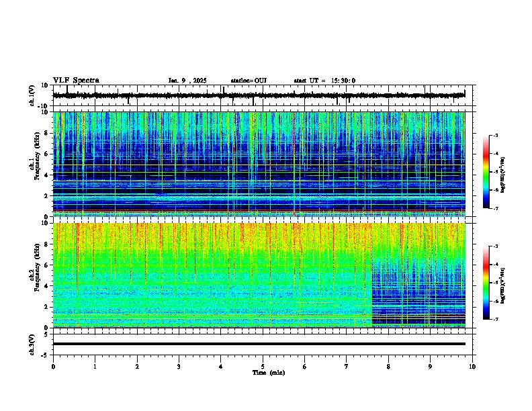Click the "-3" label on ch.1 colorbar
This screenshot has width=532, height=411.
(495, 135)
